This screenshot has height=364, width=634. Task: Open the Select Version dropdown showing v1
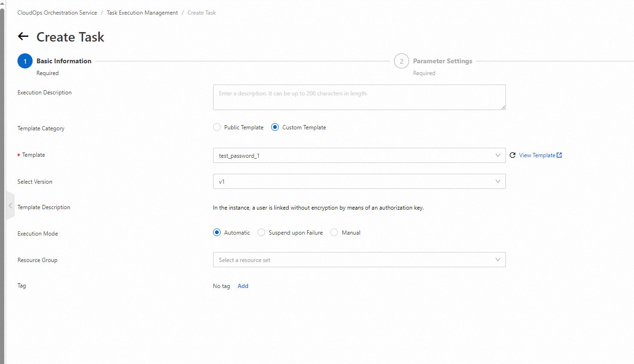point(360,181)
